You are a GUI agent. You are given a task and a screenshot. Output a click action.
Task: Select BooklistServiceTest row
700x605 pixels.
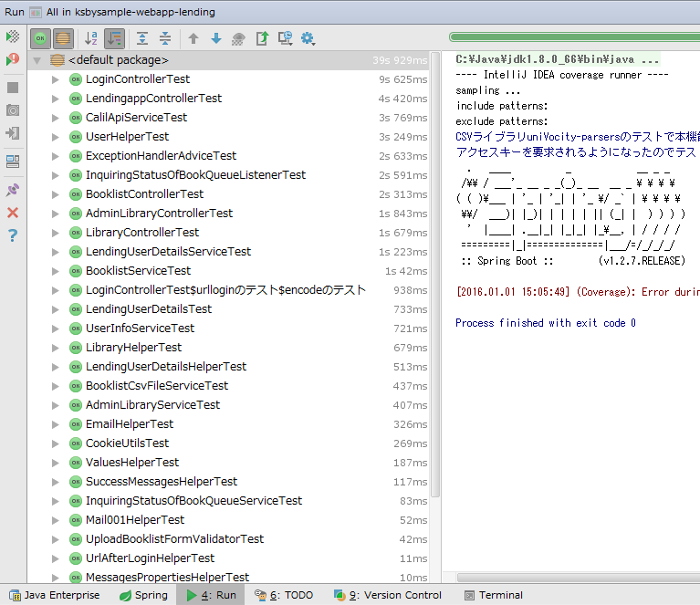coord(227,271)
